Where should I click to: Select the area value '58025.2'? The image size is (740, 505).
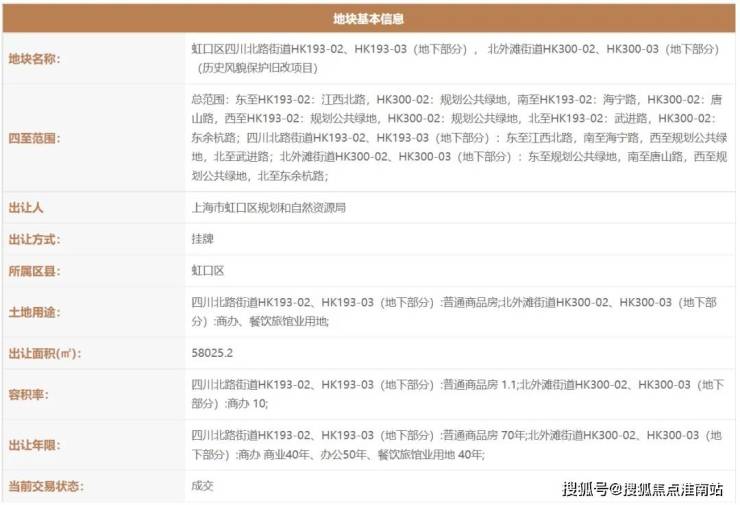(212, 353)
